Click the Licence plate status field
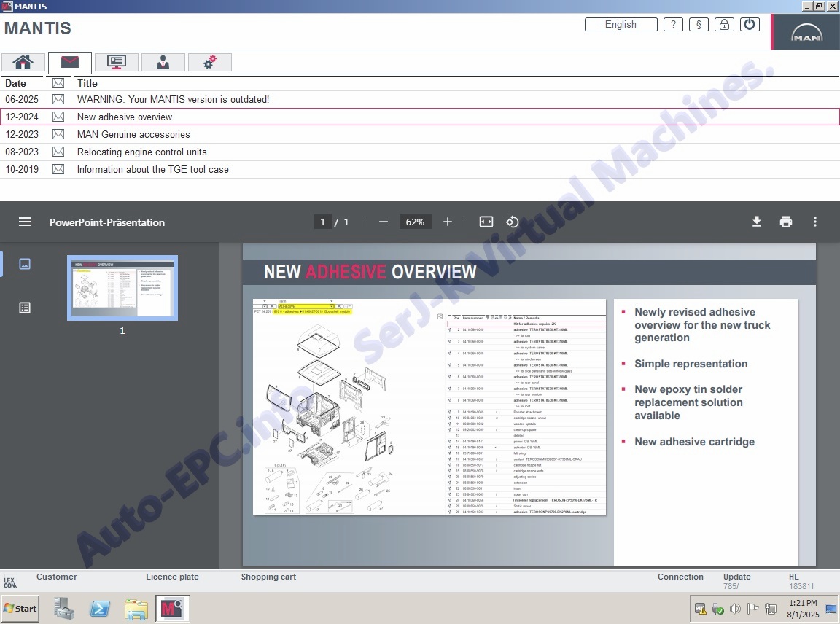840x624 pixels. 173,577
